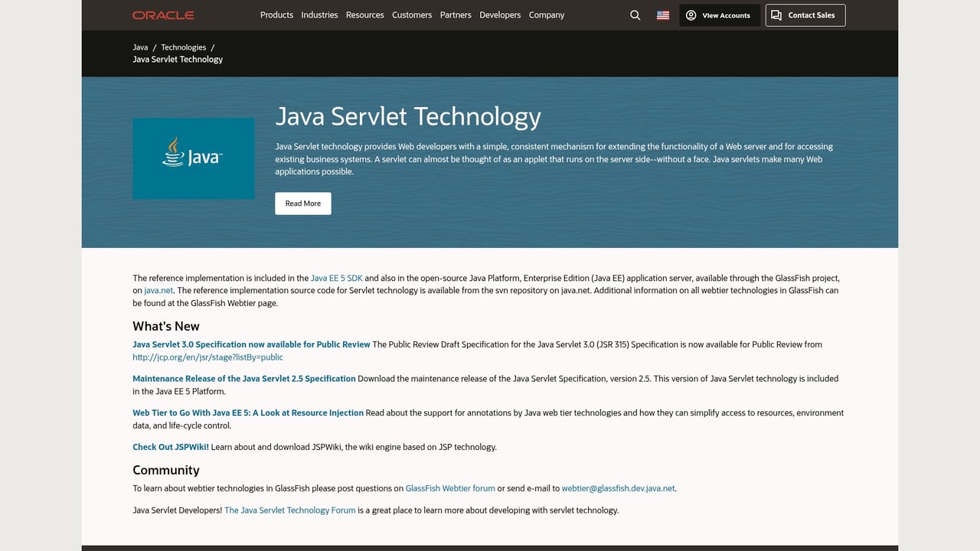Open the search magnifier icon
Image resolution: width=980 pixels, height=551 pixels.
coord(635,15)
